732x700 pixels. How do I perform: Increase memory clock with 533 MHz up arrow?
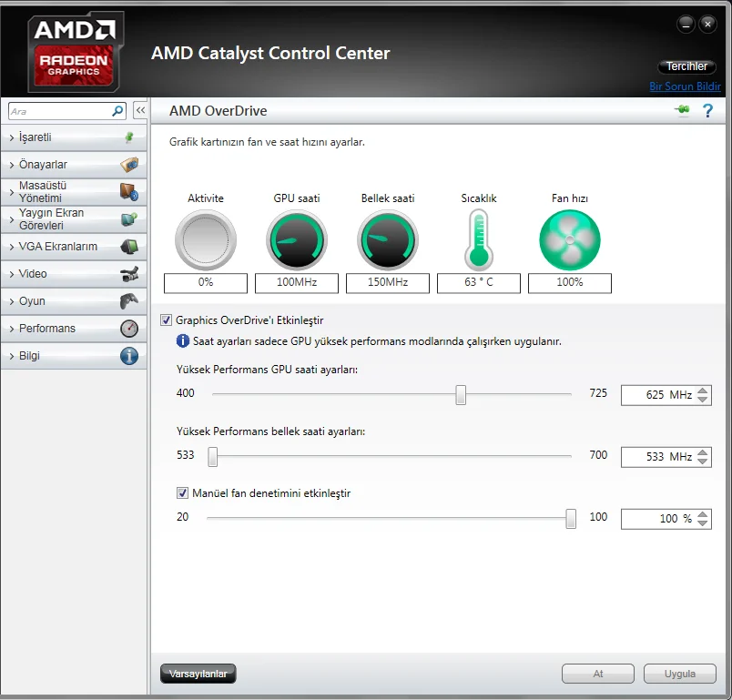click(703, 452)
